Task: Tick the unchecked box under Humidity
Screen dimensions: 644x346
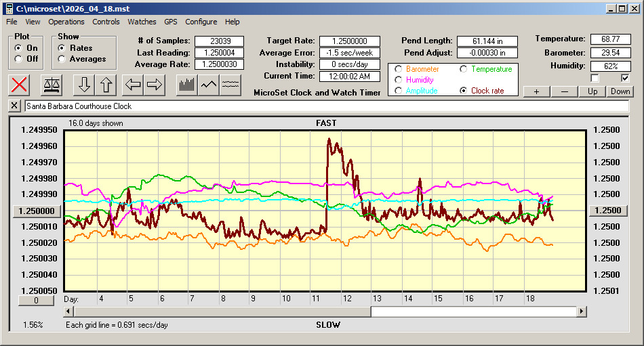Action: point(595,79)
